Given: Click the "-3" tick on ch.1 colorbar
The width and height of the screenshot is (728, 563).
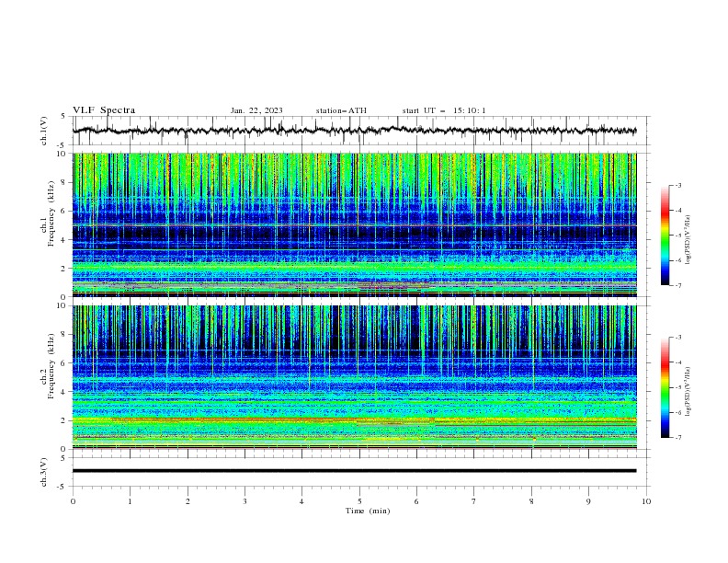Looking at the screenshot, I should [677, 185].
